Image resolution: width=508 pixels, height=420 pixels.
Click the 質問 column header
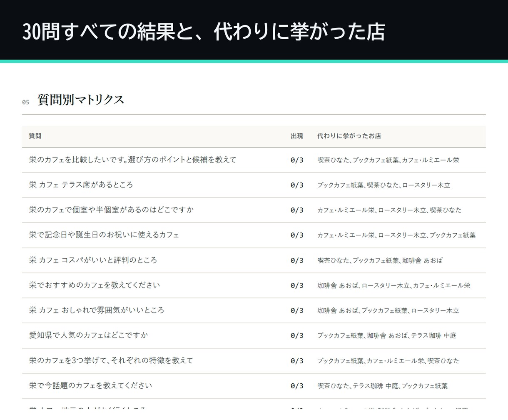[x=35, y=136]
